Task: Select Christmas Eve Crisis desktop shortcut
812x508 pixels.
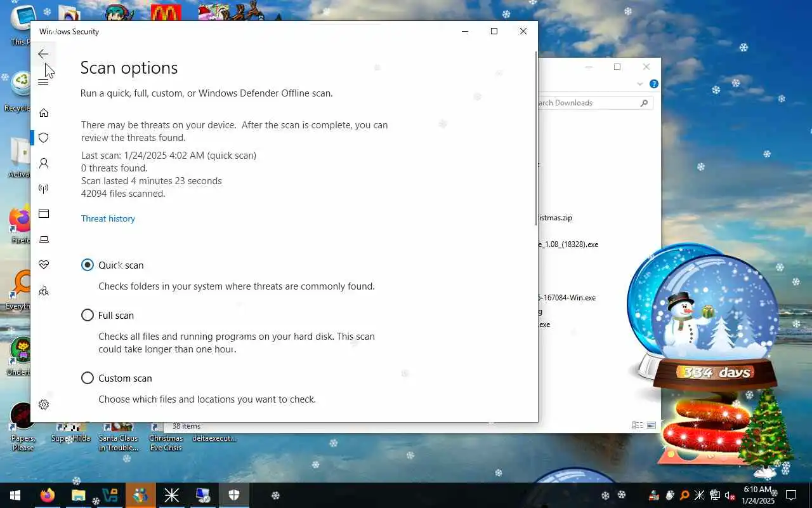Action: (166, 437)
